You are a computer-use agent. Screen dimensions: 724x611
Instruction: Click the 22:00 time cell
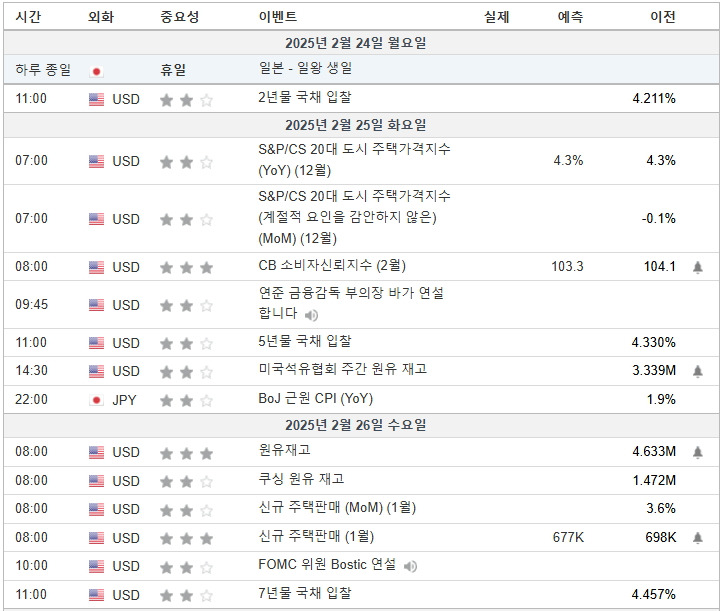(31, 399)
